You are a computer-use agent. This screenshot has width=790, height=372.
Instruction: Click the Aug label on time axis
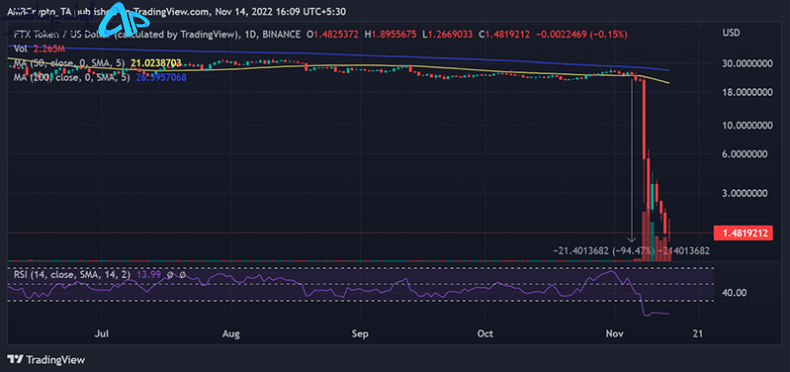coord(231,334)
